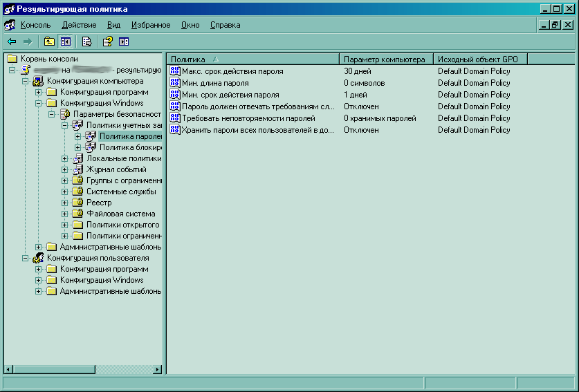
Task: Open the Справка menu
Action: tap(226, 25)
